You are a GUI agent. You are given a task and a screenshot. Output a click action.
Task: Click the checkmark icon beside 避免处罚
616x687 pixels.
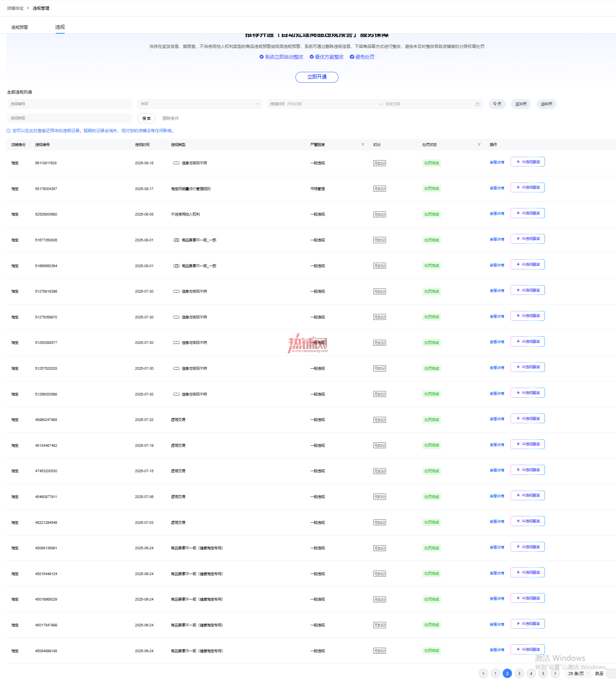[352, 57]
